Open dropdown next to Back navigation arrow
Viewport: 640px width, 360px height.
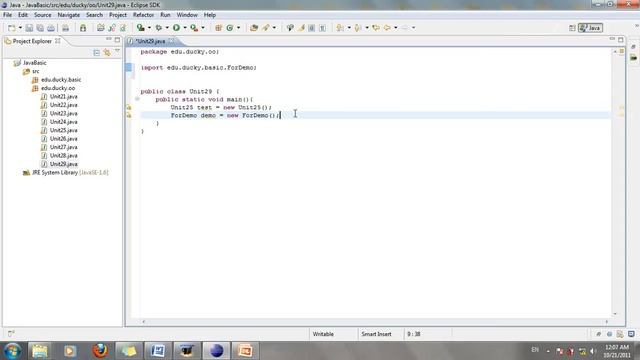pos(396,28)
